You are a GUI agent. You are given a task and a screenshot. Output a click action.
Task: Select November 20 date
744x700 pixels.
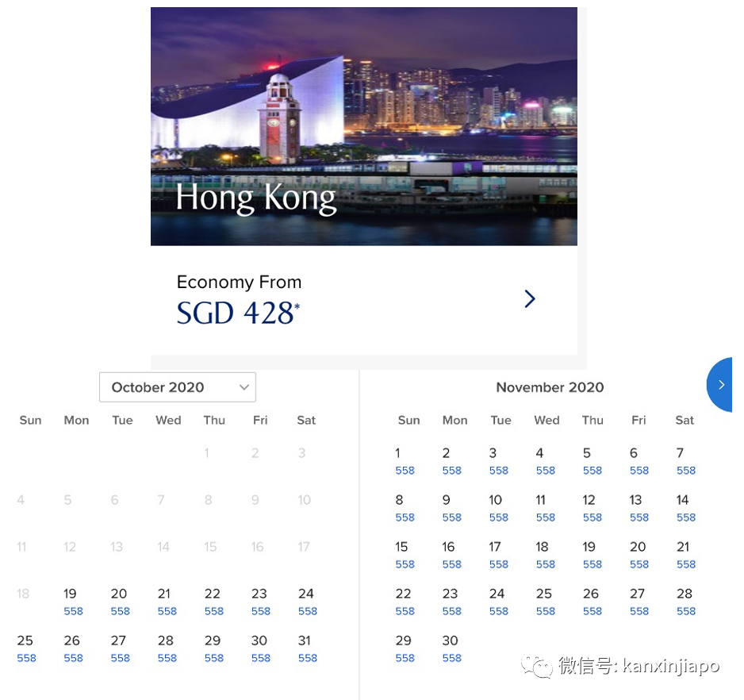638,554
